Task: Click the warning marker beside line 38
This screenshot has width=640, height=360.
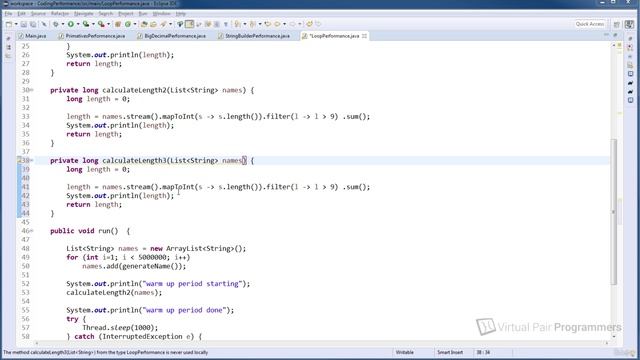Action: coord(19,160)
